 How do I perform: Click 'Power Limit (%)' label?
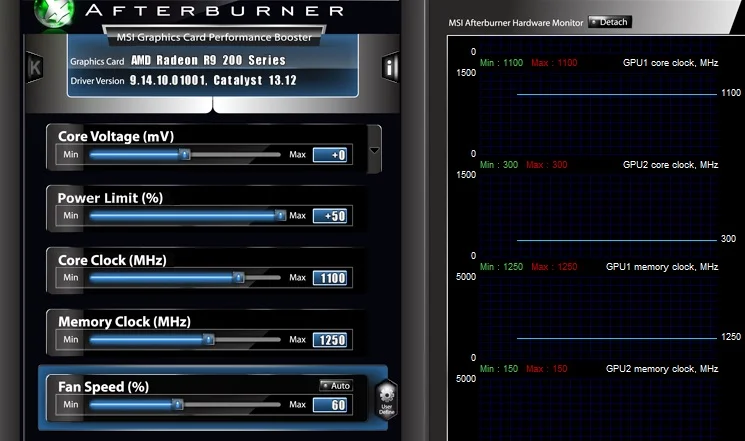110,198
